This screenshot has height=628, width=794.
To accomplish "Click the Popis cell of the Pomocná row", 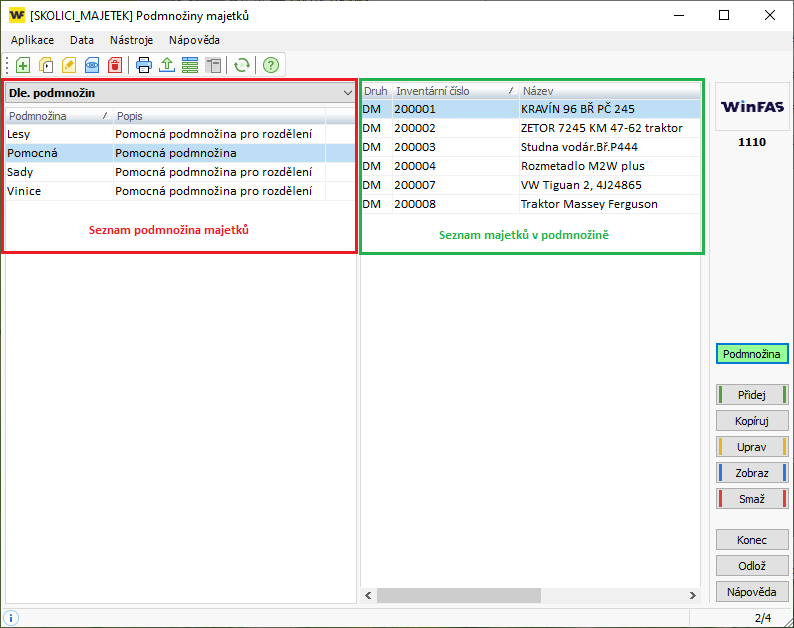I will (219, 153).
